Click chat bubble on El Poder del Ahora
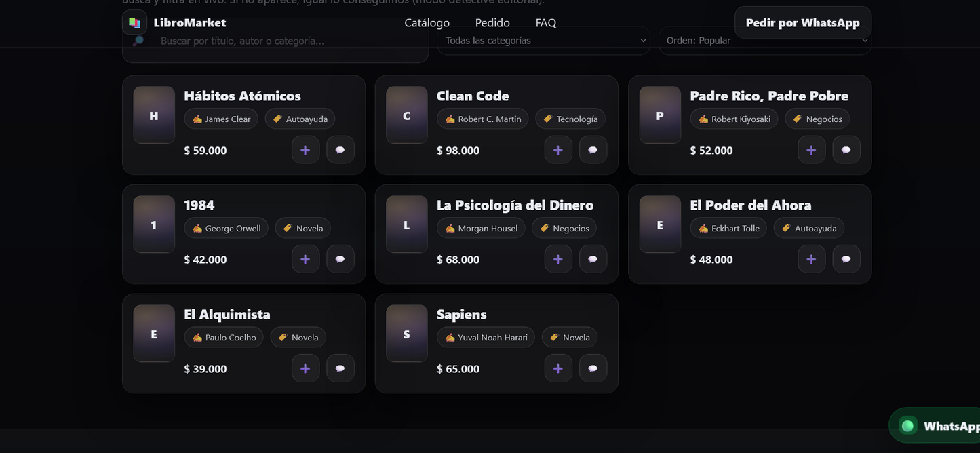This screenshot has height=453, width=980. click(x=846, y=259)
